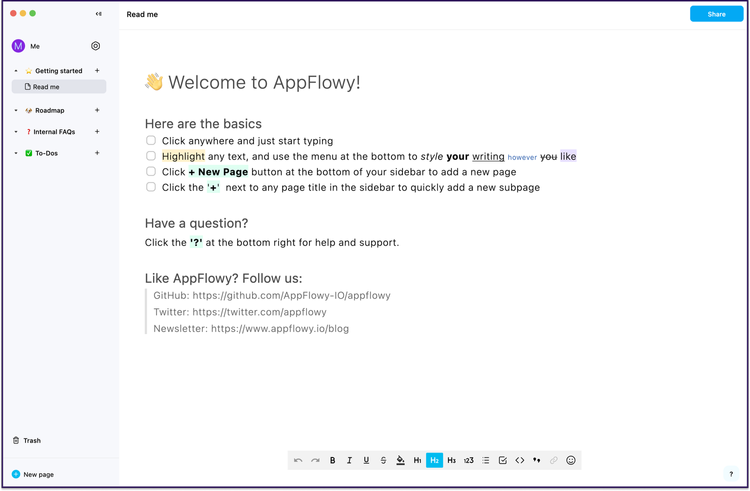Click the underlined word 'writing'
Viewport: 750px width, 491px height.
[488, 156]
